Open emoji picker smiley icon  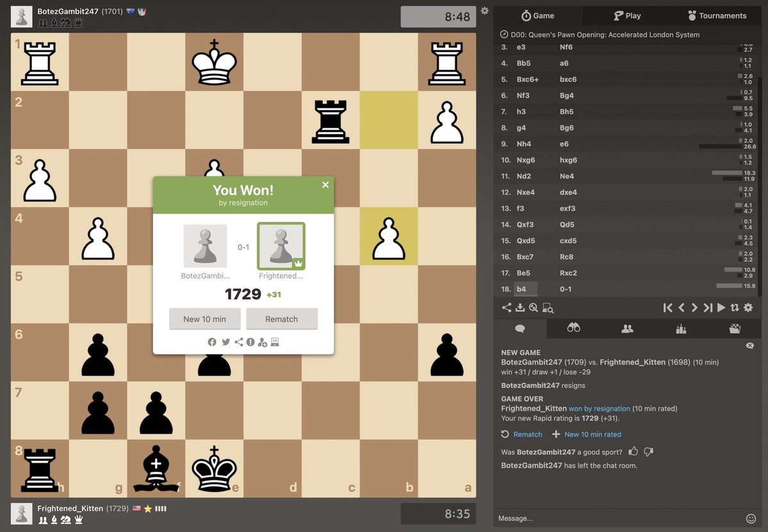751,519
